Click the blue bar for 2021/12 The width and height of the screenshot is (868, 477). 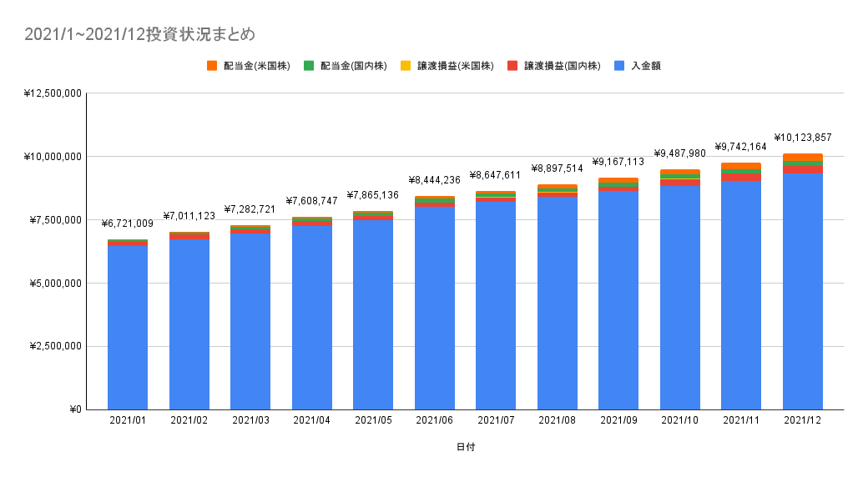pos(803,292)
